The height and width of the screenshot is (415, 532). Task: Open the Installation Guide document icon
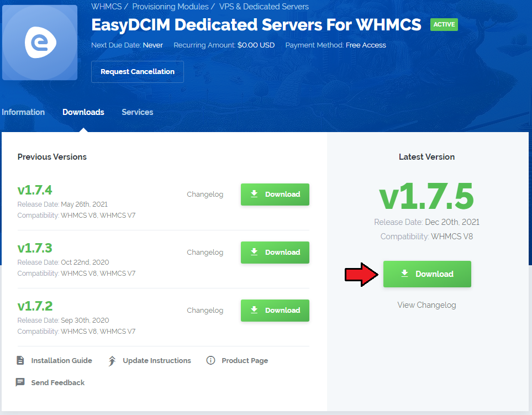[x=20, y=360]
